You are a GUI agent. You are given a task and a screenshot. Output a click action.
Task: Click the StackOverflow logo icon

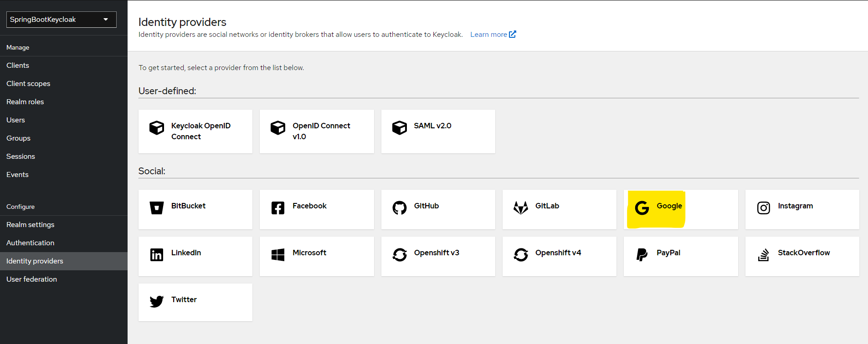tap(764, 255)
